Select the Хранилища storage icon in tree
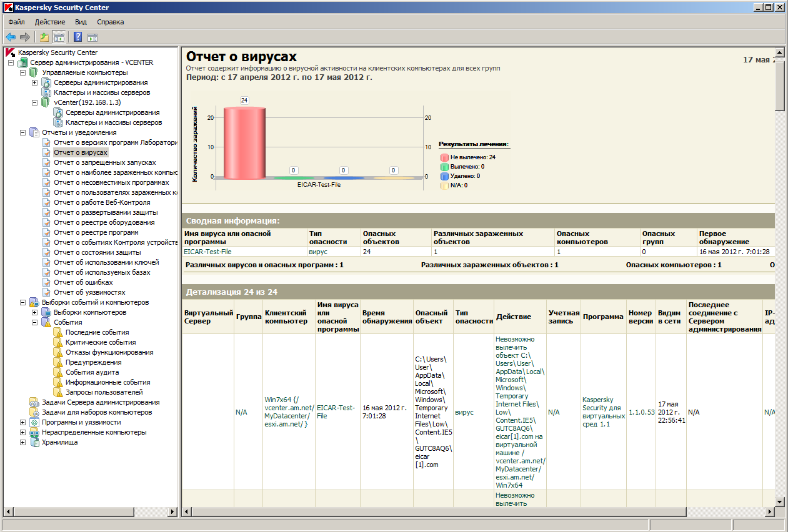The image size is (788, 532). click(x=34, y=442)
